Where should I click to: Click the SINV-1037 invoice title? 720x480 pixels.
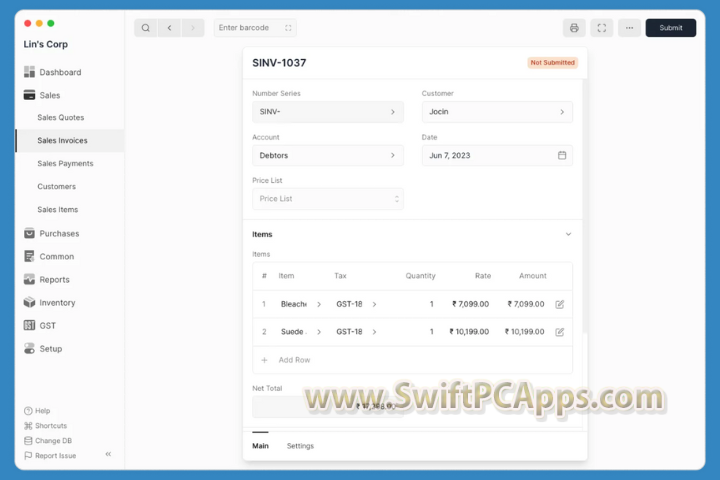click(x=279, y=63)
